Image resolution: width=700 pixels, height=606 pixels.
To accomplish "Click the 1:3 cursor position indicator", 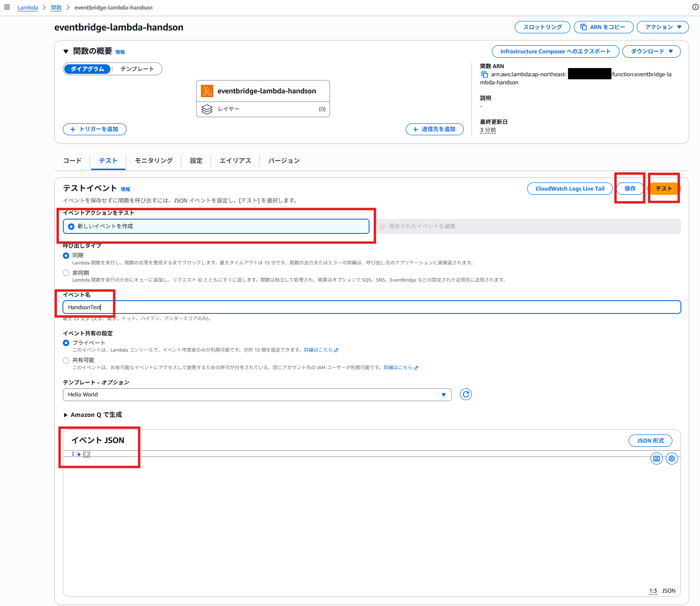I will [x=653, y=591].
